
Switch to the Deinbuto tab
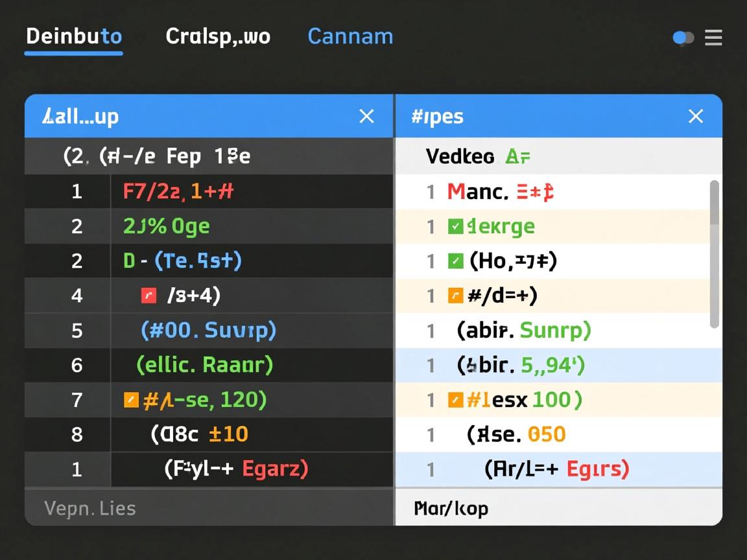click(x=73, y=36)
